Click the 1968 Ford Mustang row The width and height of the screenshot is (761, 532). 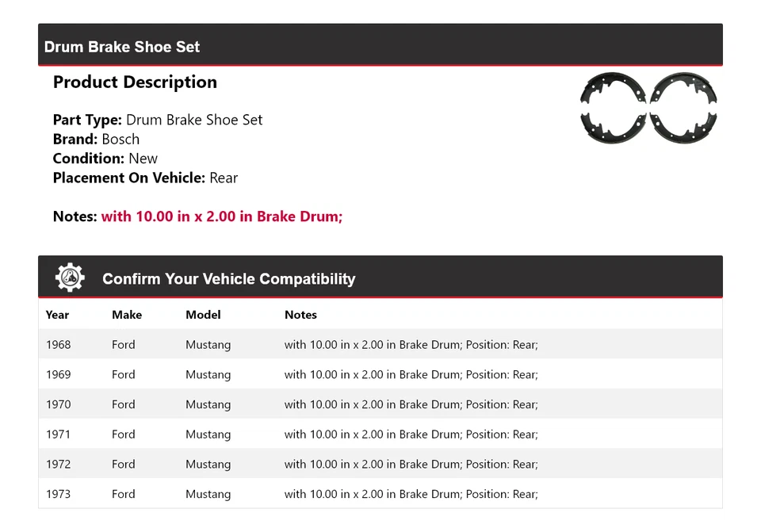click(380, 345)
